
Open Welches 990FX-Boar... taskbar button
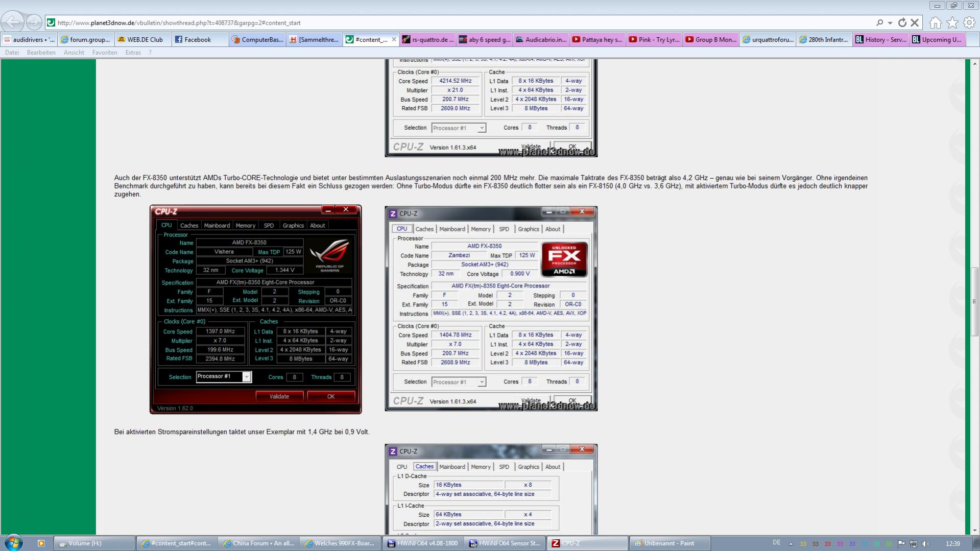click(x=341, y=543)
